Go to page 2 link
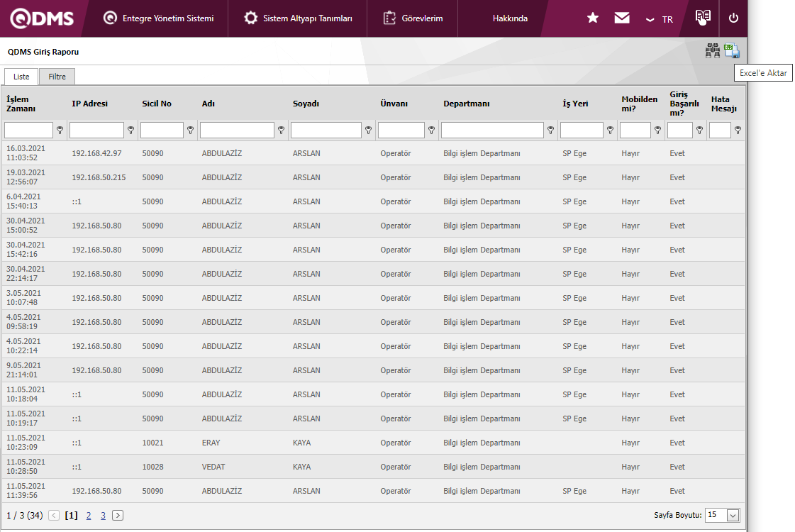795x532 pixels. (89, 516)
